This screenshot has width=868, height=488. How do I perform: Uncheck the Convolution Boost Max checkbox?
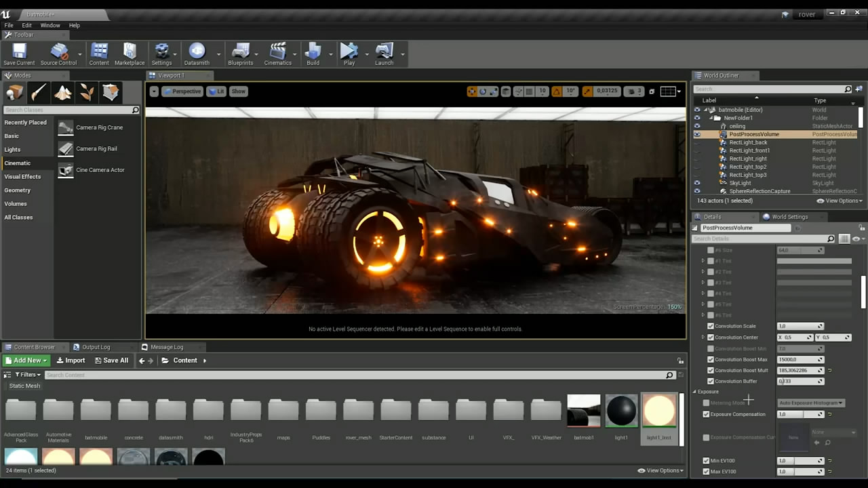pos(711,359)
